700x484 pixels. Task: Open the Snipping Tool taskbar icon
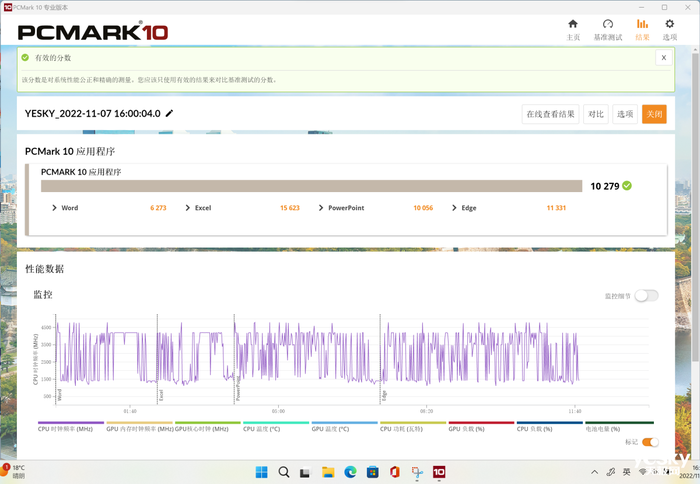pos(417,472)
